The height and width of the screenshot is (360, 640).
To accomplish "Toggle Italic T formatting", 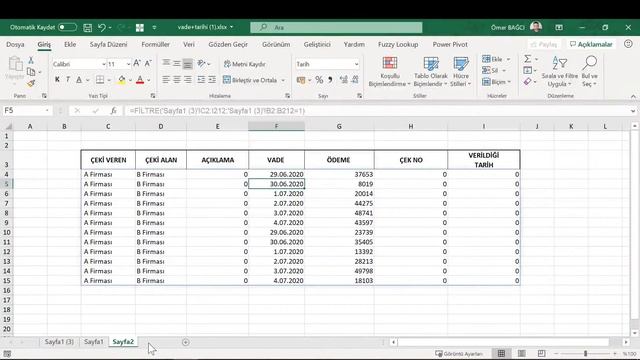I will tap(68, 80).
